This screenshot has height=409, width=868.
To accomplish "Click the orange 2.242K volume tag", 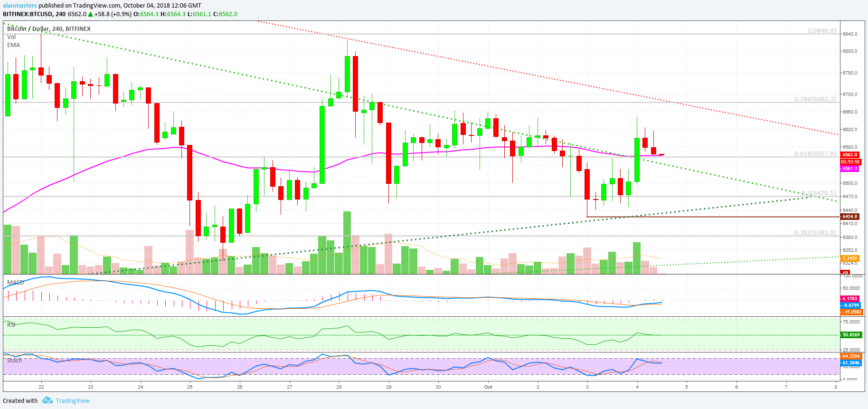I will 850,258.
